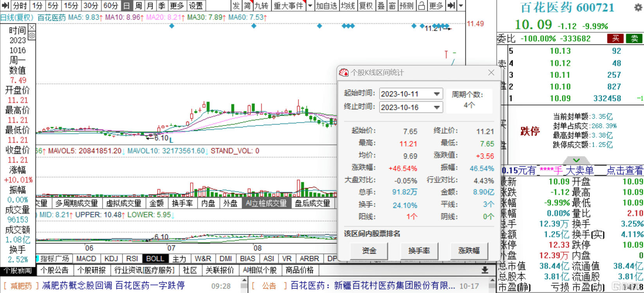Click 窗 window toolbar button
The image size is (644, 293).
click(x=392, y=5)
